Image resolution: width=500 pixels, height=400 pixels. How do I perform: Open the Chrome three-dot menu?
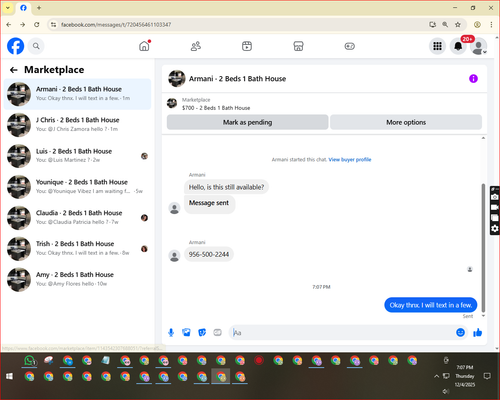point(491,25)
